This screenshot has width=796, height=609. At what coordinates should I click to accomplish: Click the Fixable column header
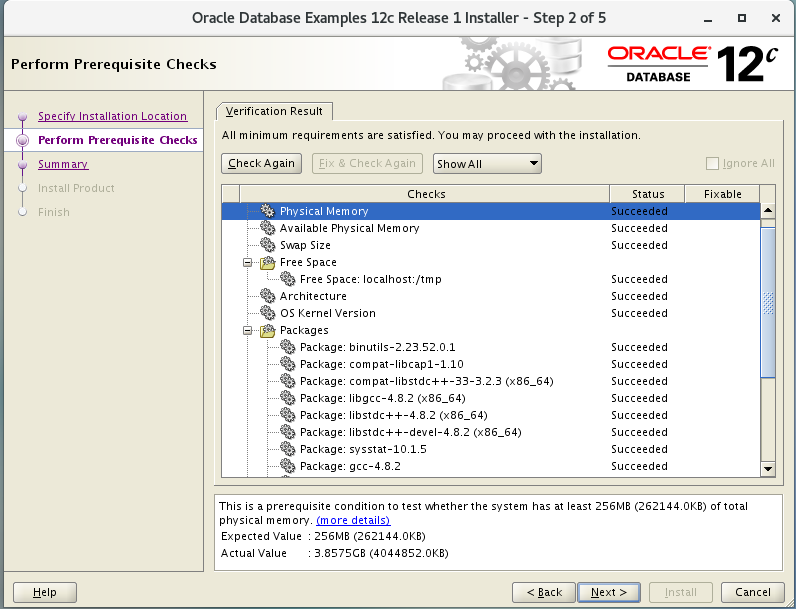click(722, 194)
